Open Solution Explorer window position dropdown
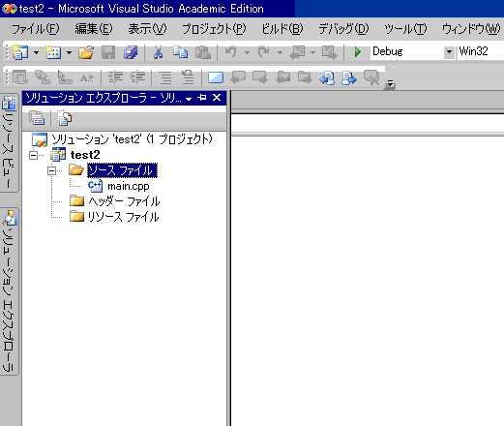This screenshot has height=426, width=504. [x=189, y=98]
